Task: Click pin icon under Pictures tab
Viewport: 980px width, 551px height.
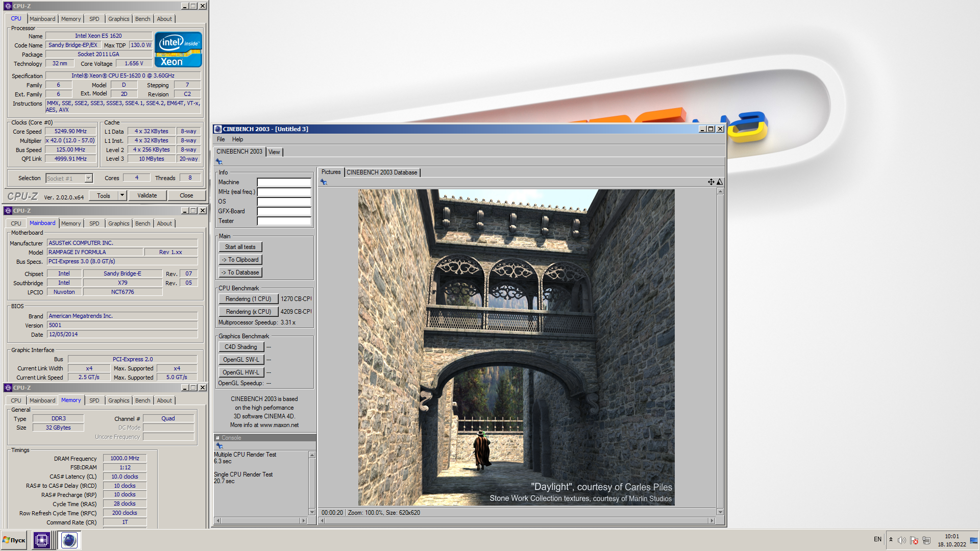Action: click(324, 182)
